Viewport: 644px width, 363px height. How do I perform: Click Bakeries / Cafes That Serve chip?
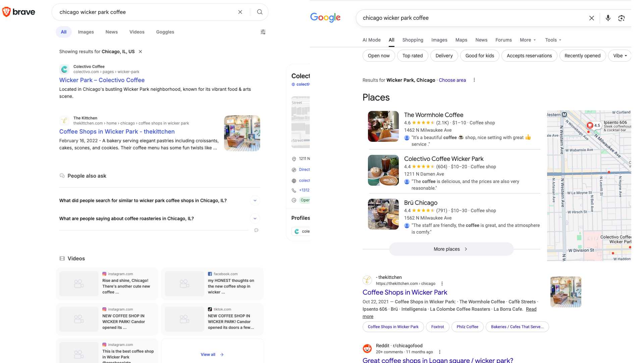tap(517, 327)
